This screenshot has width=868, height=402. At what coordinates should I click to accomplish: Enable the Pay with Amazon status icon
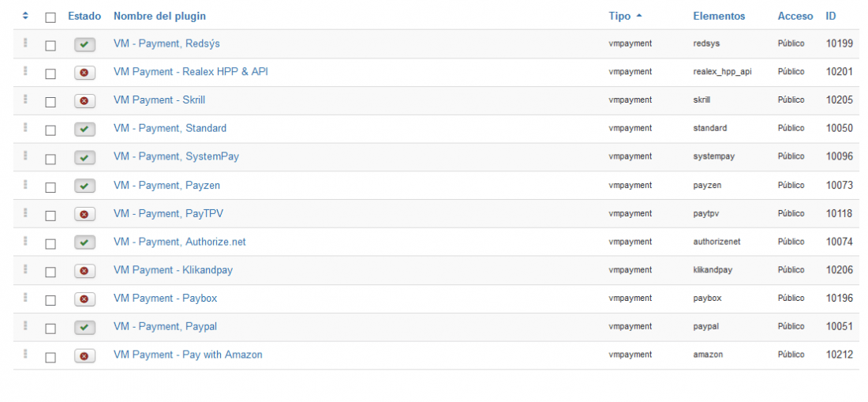pyautogui.click(x=84, y=356)
